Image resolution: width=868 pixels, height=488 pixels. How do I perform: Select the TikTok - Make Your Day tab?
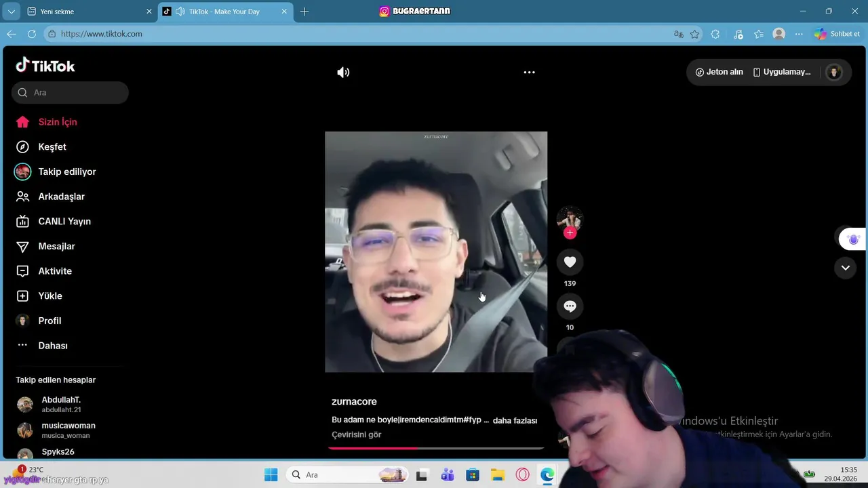click(x=224, y=12)
